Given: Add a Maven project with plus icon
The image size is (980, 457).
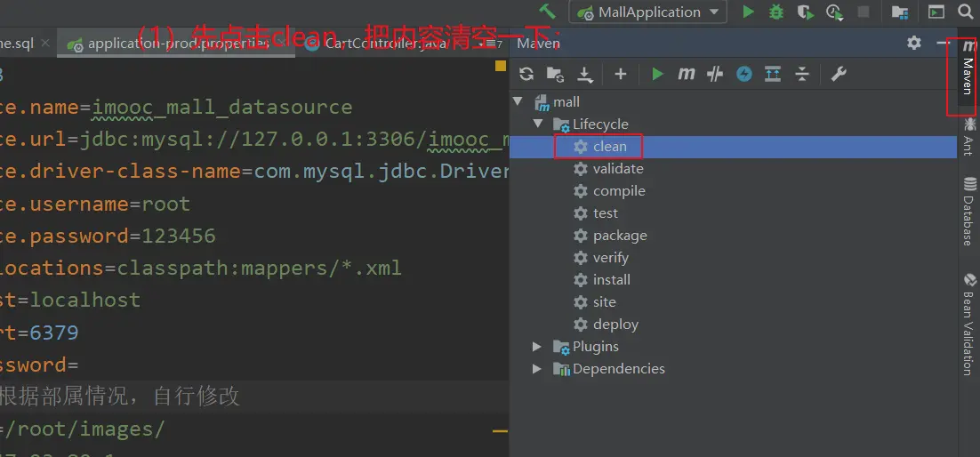Looking at the screenshot, I should [x=621, y=74].
